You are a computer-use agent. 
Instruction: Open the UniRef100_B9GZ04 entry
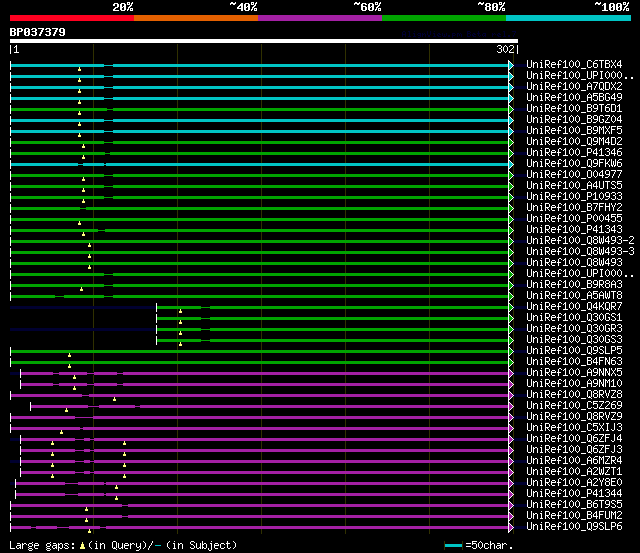[x=574, y=120]
